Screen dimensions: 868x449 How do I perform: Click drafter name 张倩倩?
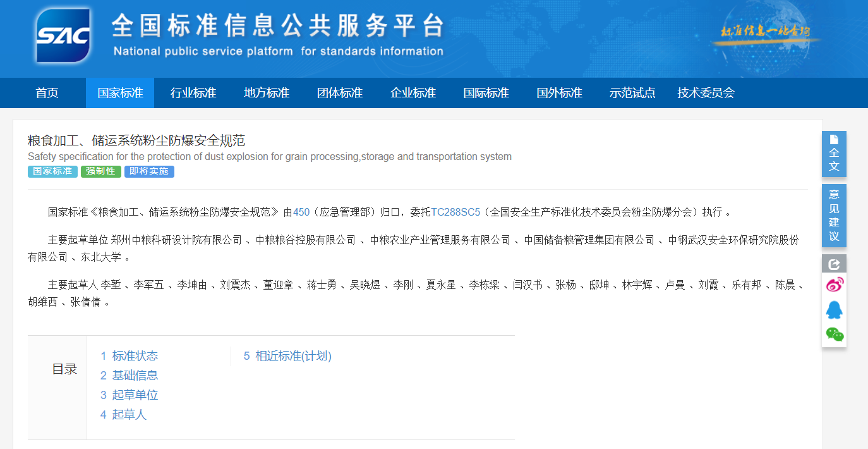(x=86, y=302)
